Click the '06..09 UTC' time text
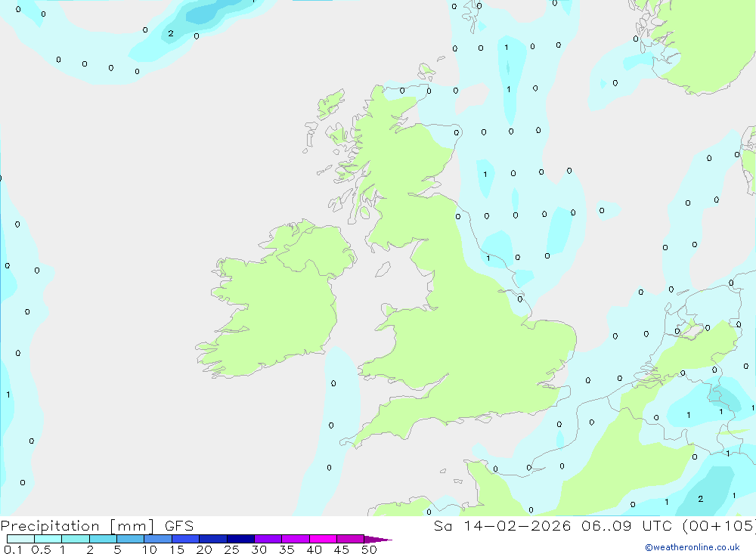756x554 pixels. (626, 525)
